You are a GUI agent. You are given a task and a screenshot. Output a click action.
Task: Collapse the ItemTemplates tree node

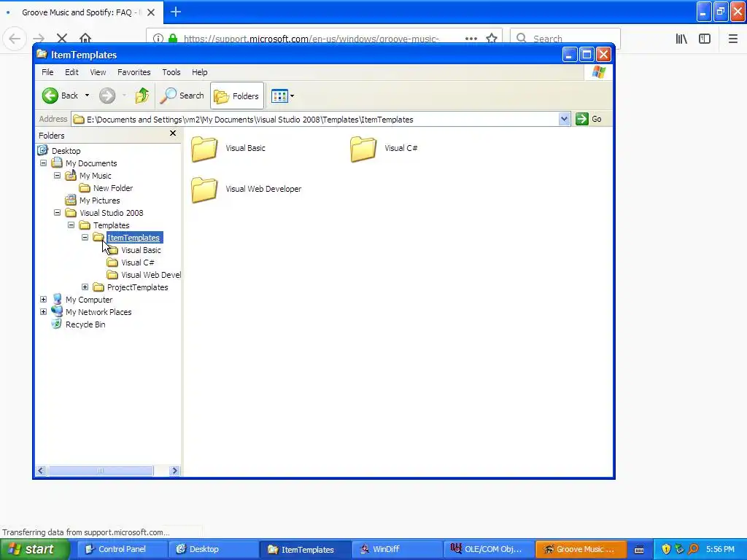85,237
